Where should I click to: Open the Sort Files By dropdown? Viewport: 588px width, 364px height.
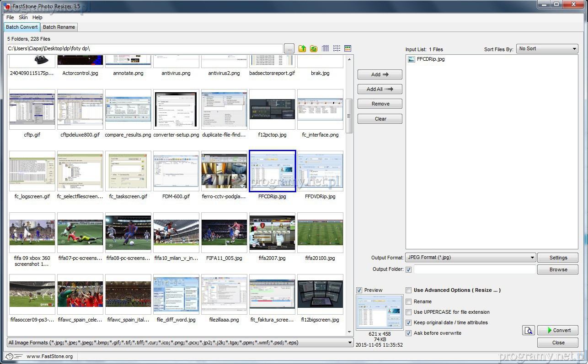coord(547,49)
